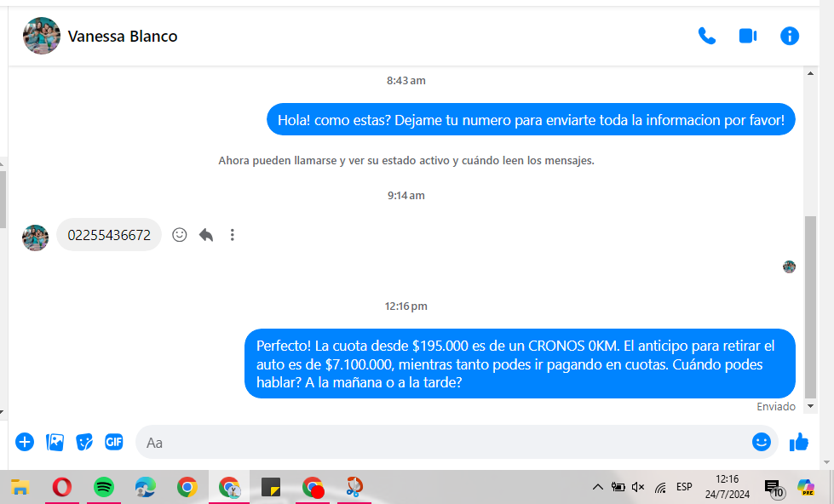Open the plus more-actions menu
The width and height of the screenshot is (834, 504).
(25, 442)
